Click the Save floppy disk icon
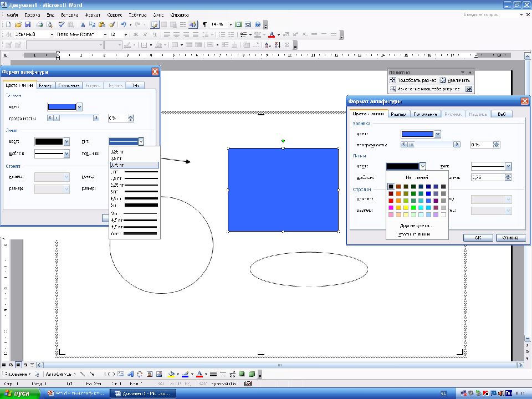The width and height of the screenshot is (532, 399). [28, 24]
